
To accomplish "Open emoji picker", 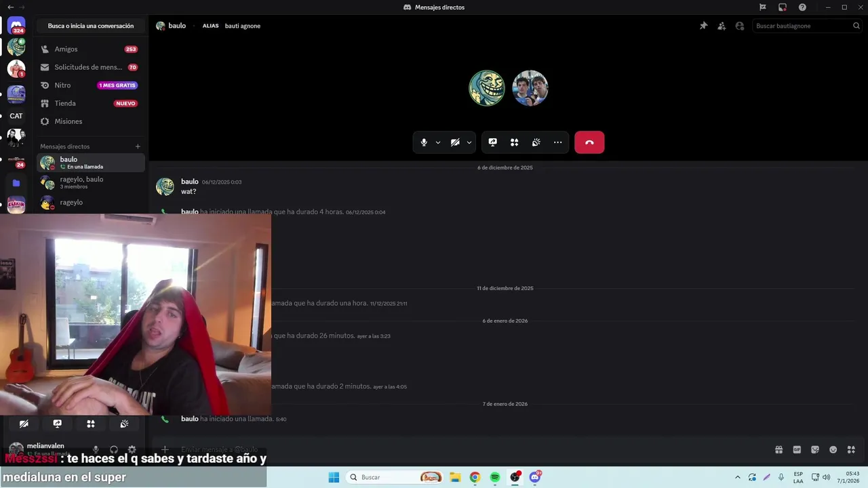I will click(833, 449).
